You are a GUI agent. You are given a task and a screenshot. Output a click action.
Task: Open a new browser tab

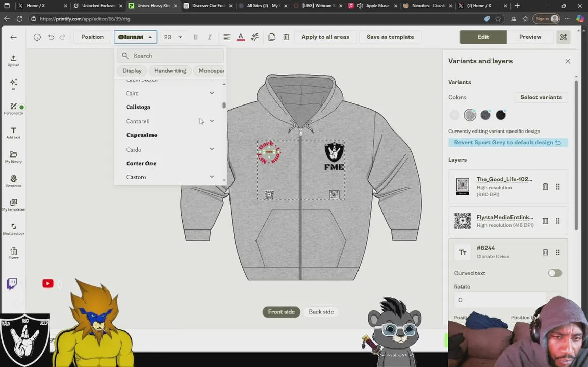pos(517,6)
